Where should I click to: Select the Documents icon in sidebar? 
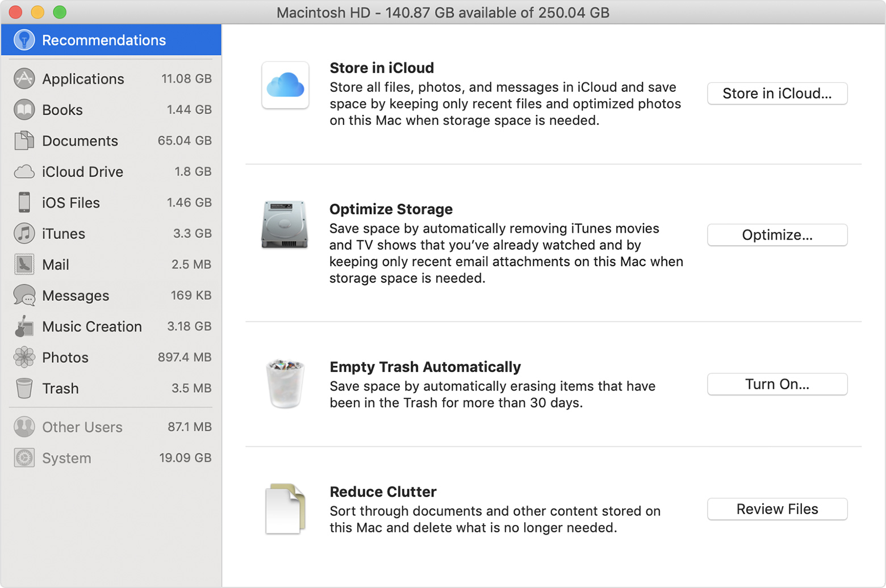coord(24,140)
